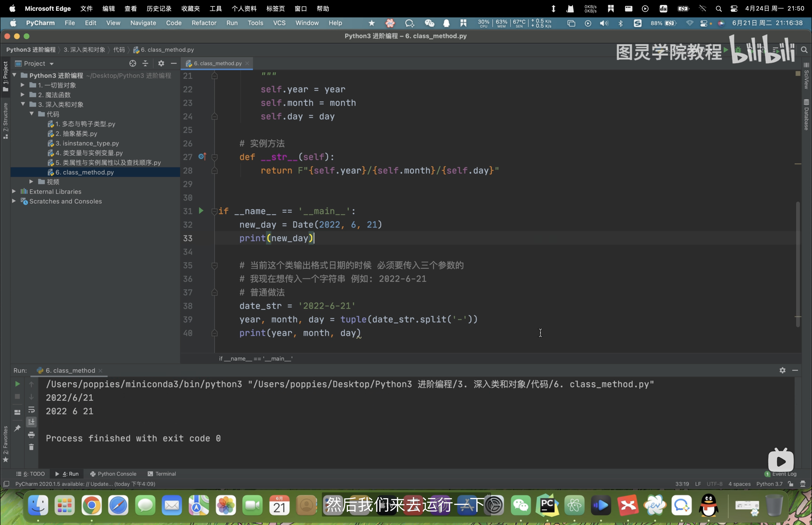
Task: Click Spotlight search in macOS menu bar
Action: [719, 8]
